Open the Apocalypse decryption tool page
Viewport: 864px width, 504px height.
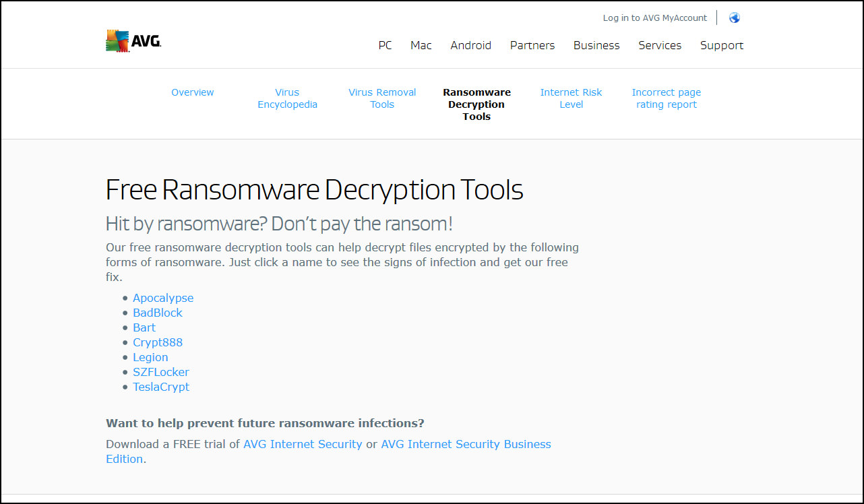click(x=163, y=298)
